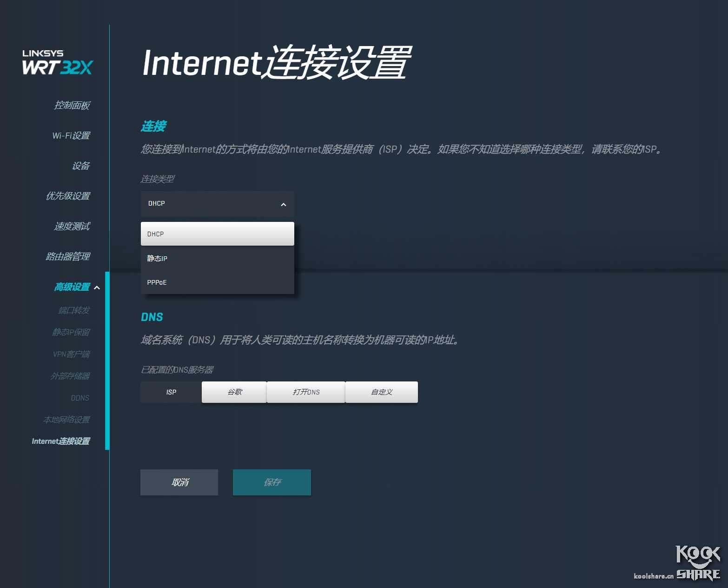Select 静态IP from the connection type list

[157, 258]
